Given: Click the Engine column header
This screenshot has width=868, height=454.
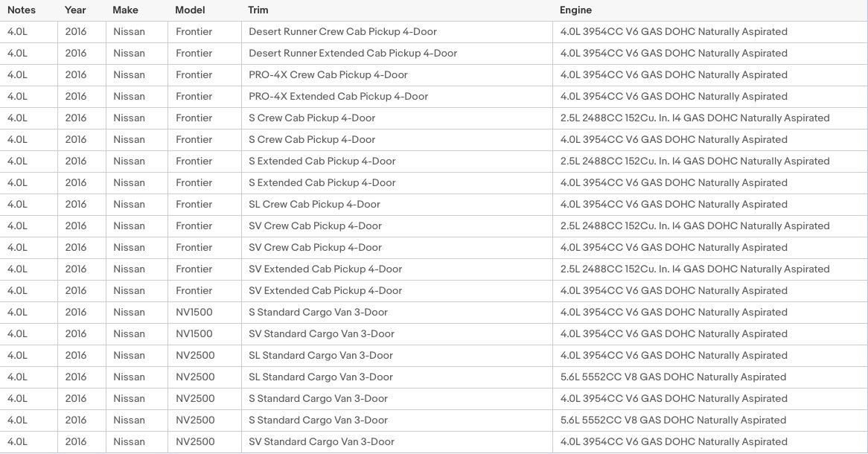Looking at the screenshot, I should point(575,10).
